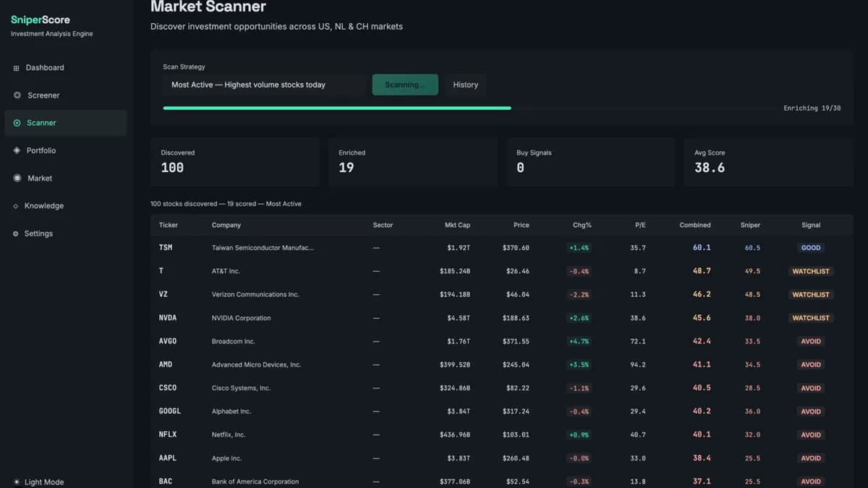Click the Dashboard grid icon in sidebar
868x488 pixels.
[x=17, y=68]
